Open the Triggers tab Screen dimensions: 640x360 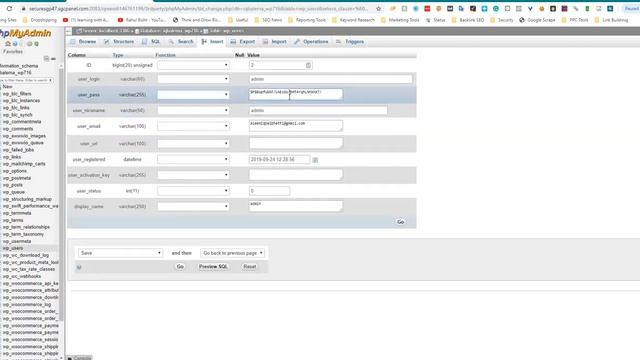pyautogui.click(x=350, y=42)
